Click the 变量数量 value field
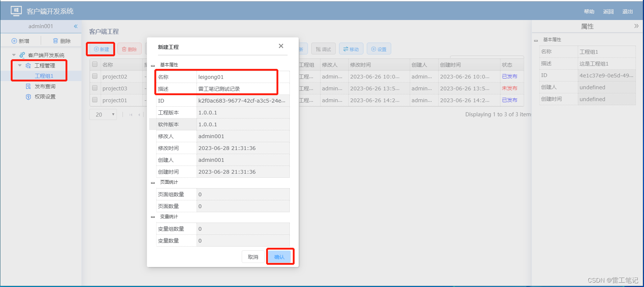 [x=243, y=241]
